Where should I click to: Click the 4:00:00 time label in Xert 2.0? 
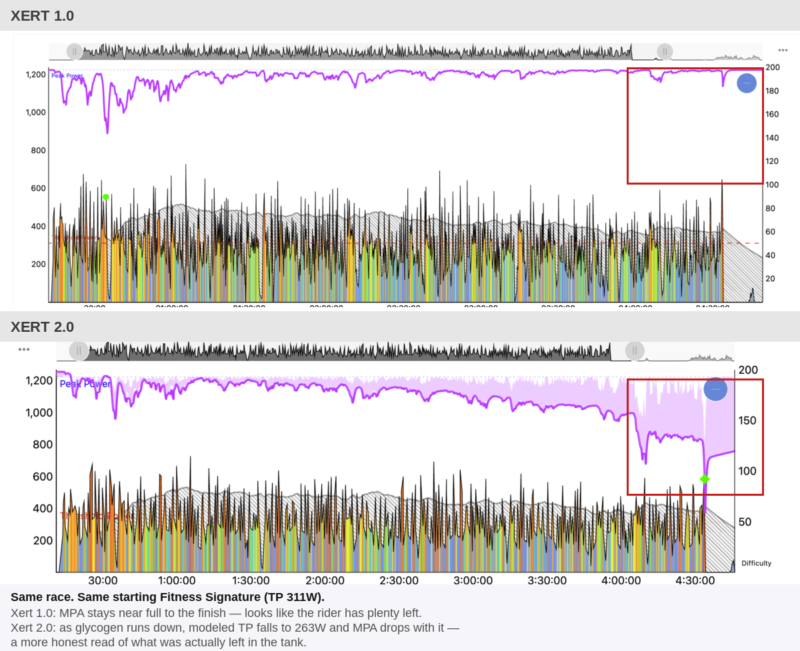tap(621, 580)
